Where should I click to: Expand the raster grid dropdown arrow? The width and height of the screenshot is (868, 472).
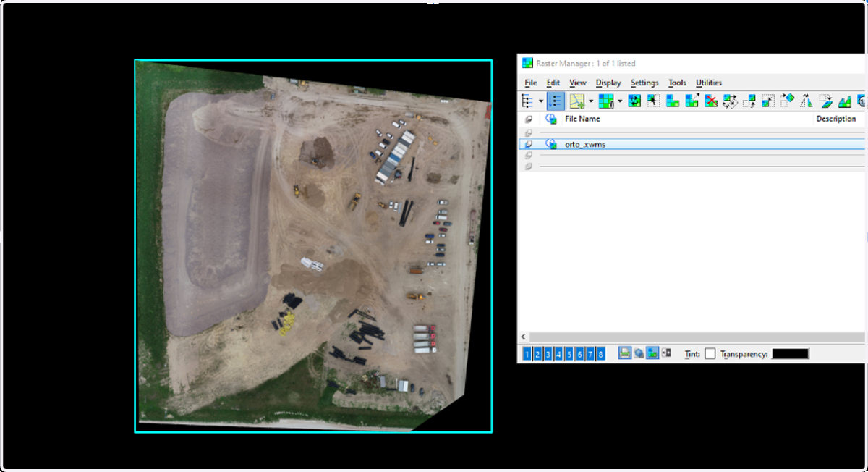click(x=620, y=101)
